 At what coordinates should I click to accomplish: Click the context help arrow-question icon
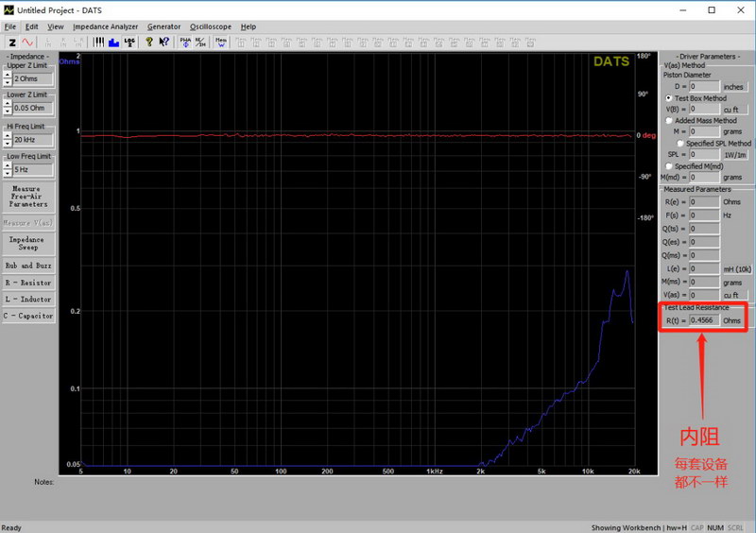click(164, 42)
